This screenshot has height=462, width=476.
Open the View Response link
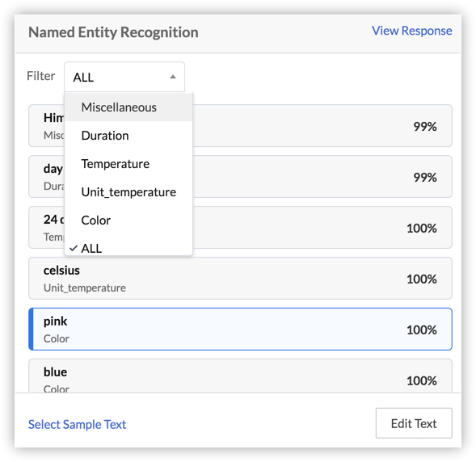coord(412,31)
